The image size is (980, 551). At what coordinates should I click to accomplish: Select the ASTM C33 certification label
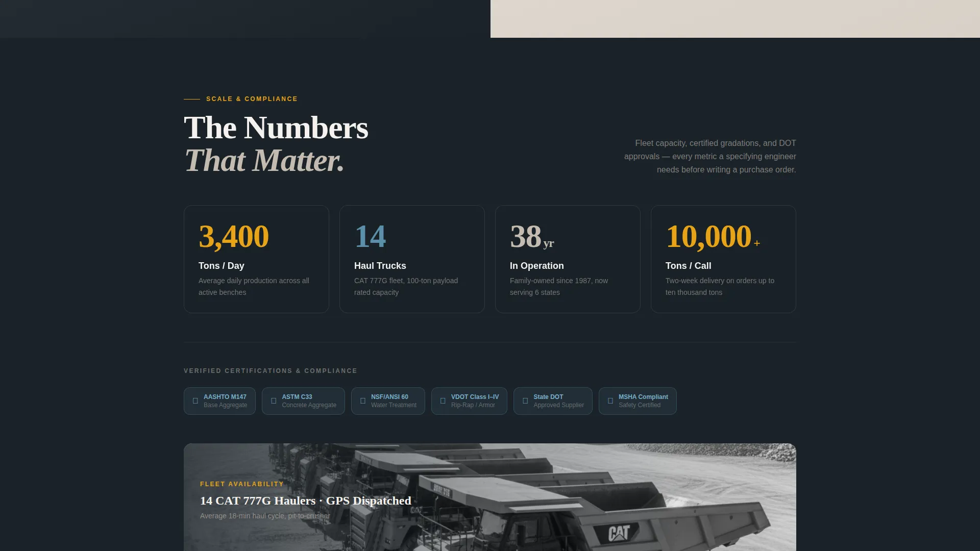coord(297,397)
